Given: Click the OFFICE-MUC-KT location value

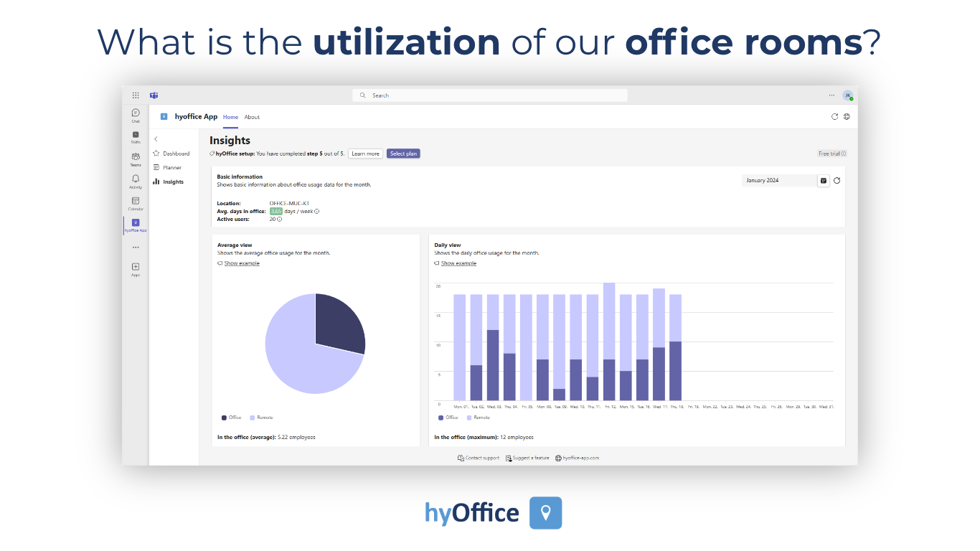Looking at the screenshot, I should pos(289,204).
